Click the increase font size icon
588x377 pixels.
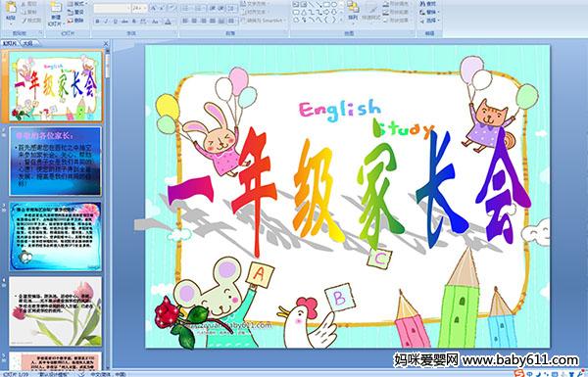pyautogui.click(x=154, y=8)
